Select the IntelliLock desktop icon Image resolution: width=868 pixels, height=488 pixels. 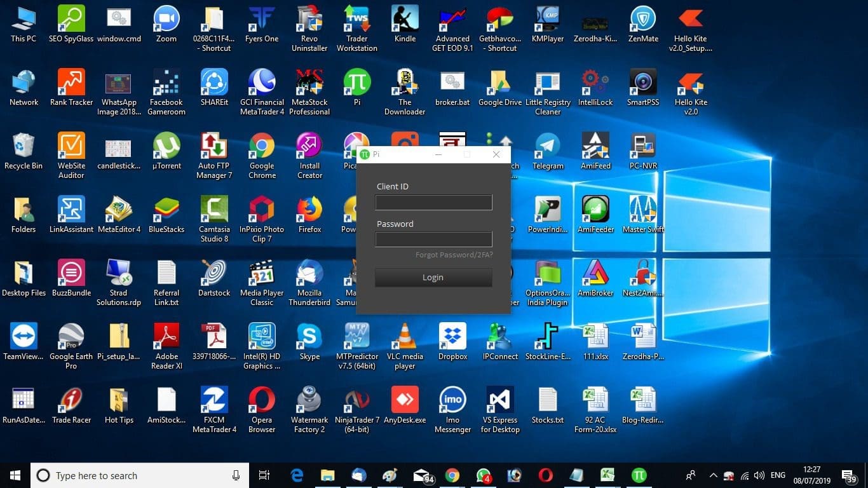coord(595,88)
